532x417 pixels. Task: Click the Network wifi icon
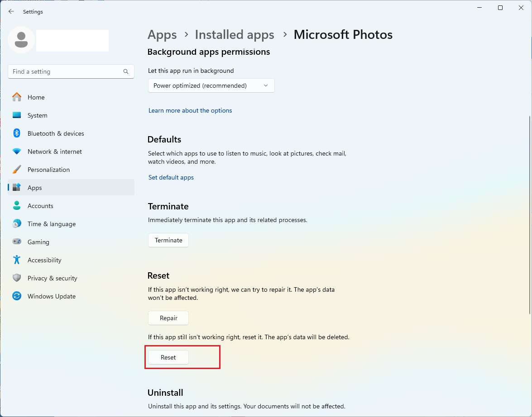coord(17,151)
